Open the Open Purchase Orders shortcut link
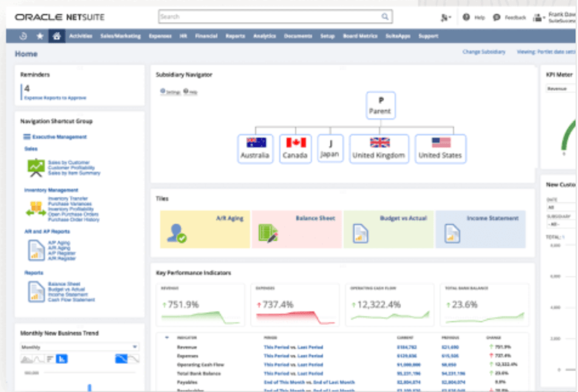The image size is (578, 392). point(73,214)
